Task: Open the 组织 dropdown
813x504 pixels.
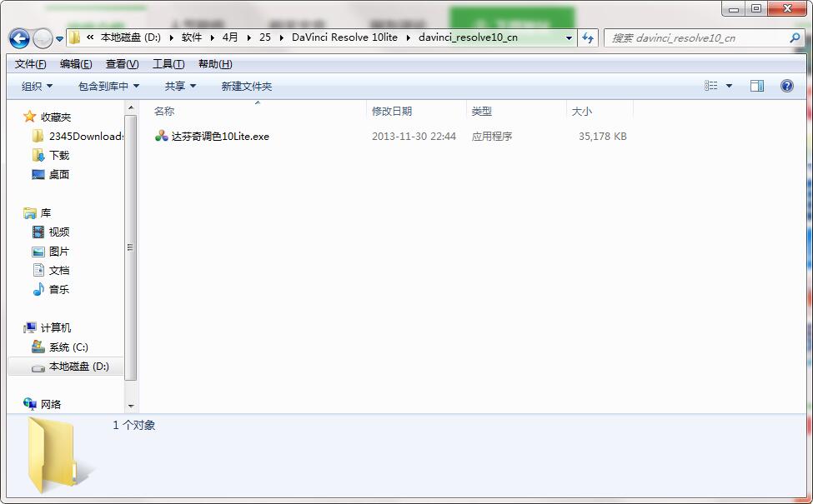Action: click(x=37, y=87)
